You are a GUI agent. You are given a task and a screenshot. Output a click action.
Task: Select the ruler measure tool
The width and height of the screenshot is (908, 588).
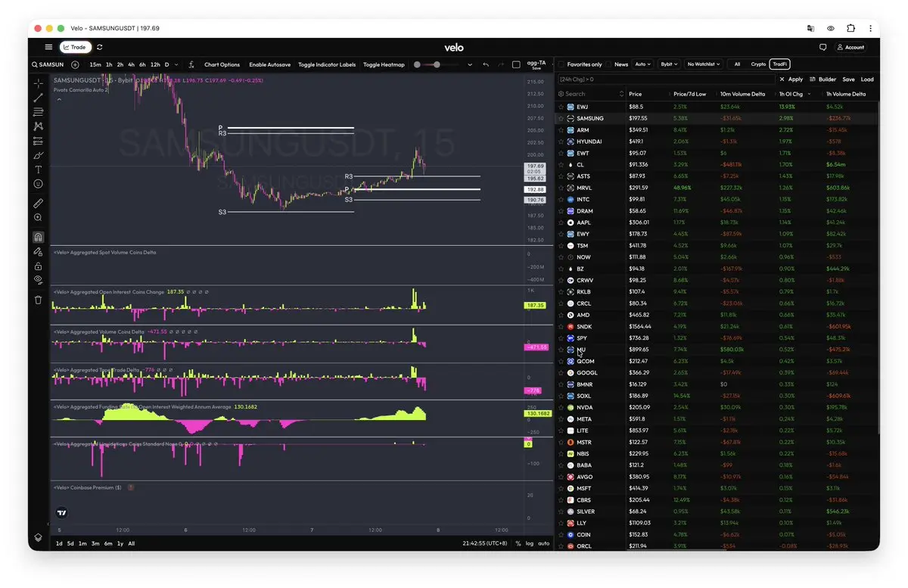[38, 203]
